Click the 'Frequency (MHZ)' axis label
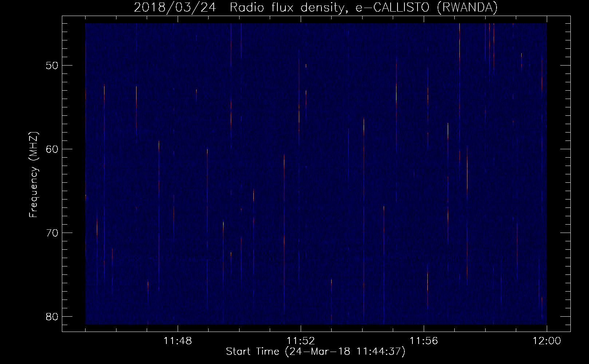Viewport: 589px width, 364px height. click(x=33, y=175)
